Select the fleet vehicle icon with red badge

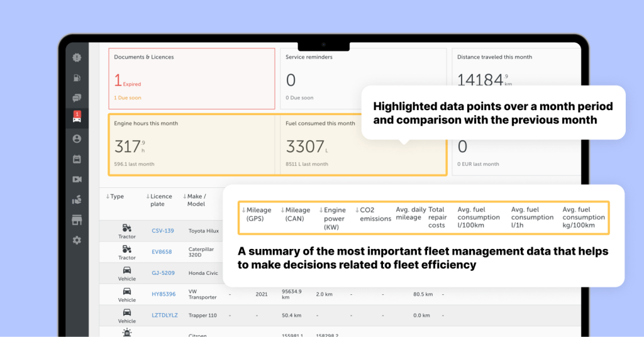point(77,118)
